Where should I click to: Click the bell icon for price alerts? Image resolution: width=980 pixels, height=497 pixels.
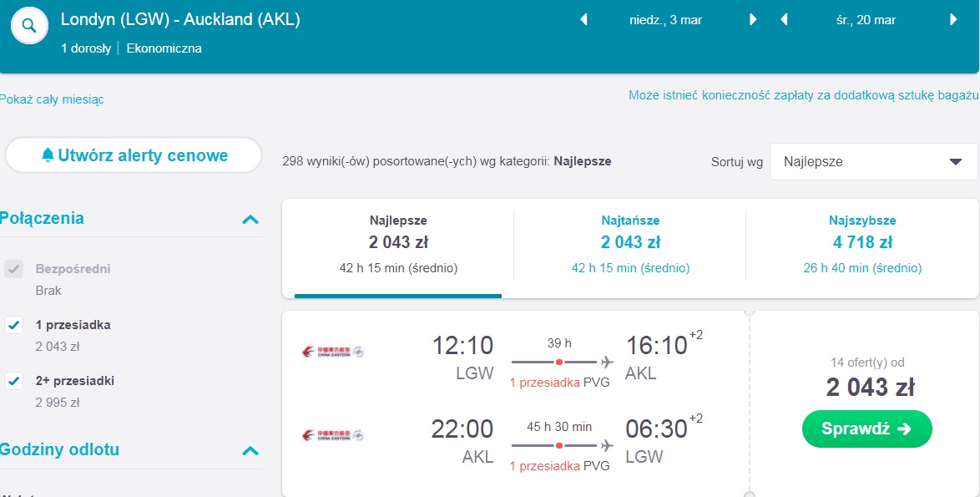pyautogui.click(x=48, y=155)
